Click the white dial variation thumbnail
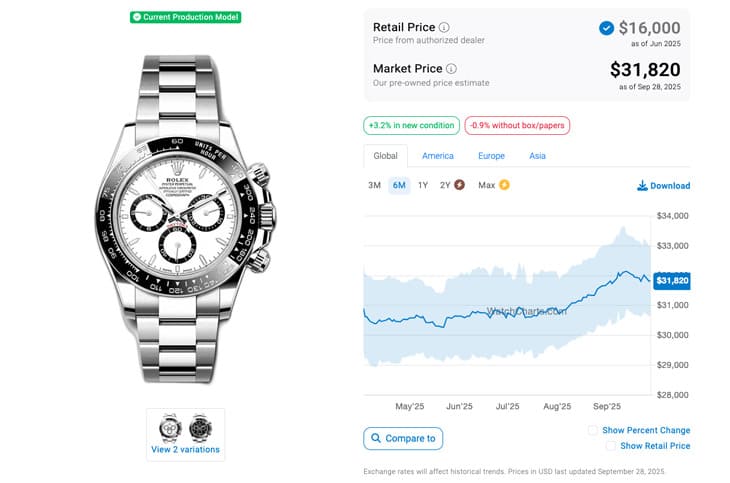The height and width of the screenshot is (483, 730). pyautogui.click(x=170, y=428)
